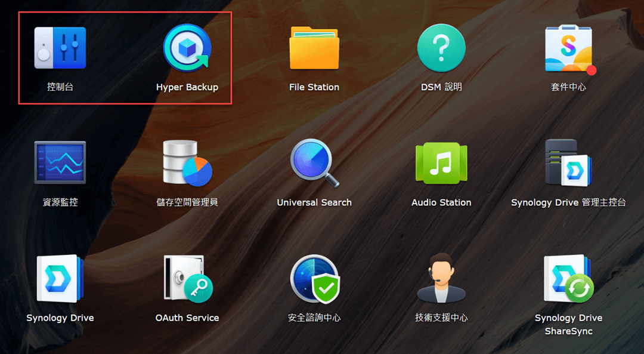This screenshot has width=644, height=354.
Task: Open the Synology Drive ShareSync icon
Action: coord(569,279)
